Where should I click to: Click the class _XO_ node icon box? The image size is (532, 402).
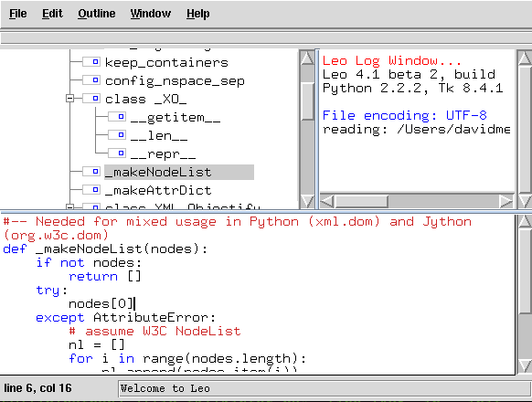(91, 99)
